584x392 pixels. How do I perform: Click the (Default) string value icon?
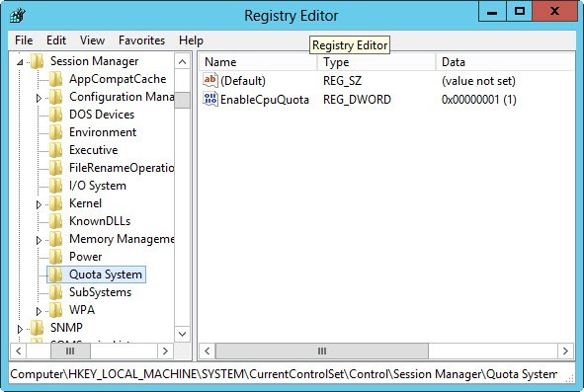pos(210,80)
